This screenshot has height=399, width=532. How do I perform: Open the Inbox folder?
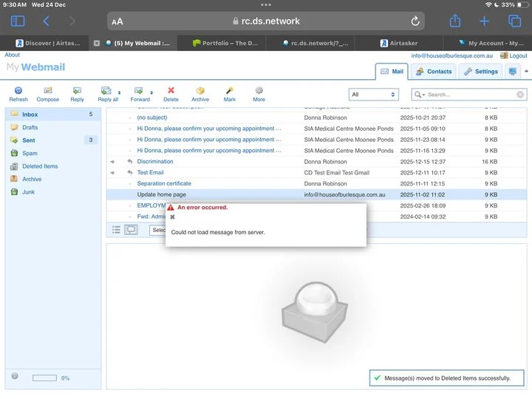tap(53, 115)
